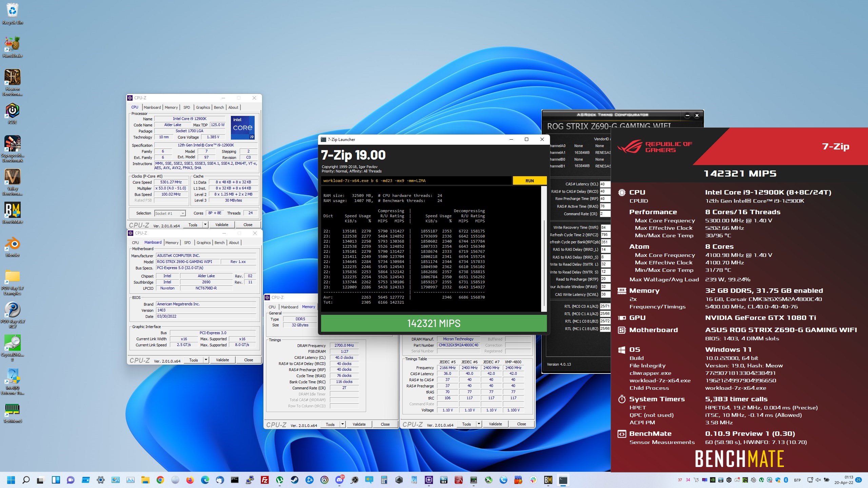The image size is (868, 488).
Task: Switch to Memory tab in top CPU-Z window
Action: [171, 107]
